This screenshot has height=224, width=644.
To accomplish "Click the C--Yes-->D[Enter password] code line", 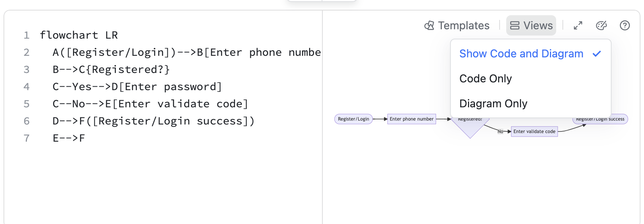I will click(x=137, y=87).
